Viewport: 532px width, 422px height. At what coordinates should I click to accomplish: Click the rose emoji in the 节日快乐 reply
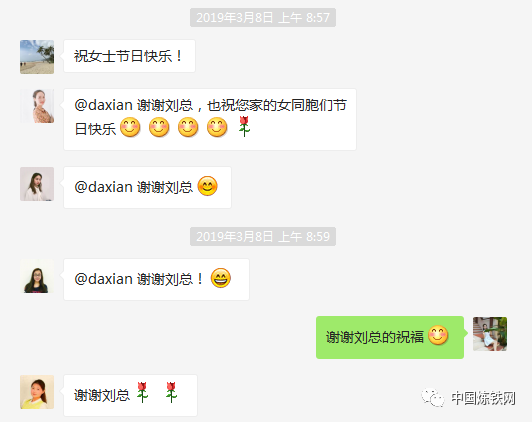244,127
